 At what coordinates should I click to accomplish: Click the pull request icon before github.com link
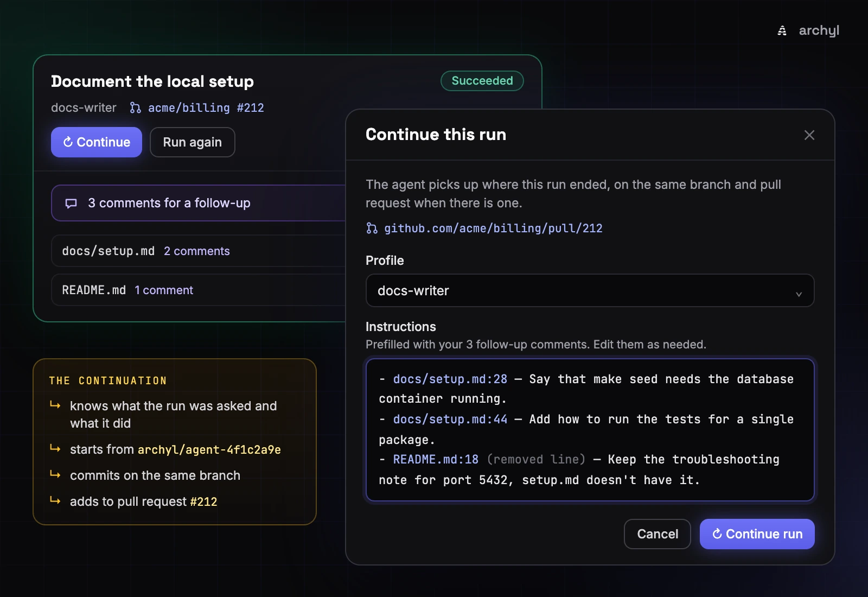(372, 228)
